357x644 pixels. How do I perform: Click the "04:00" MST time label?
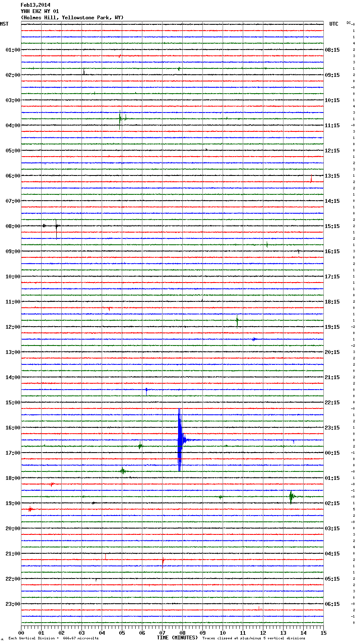coord(13,126)
